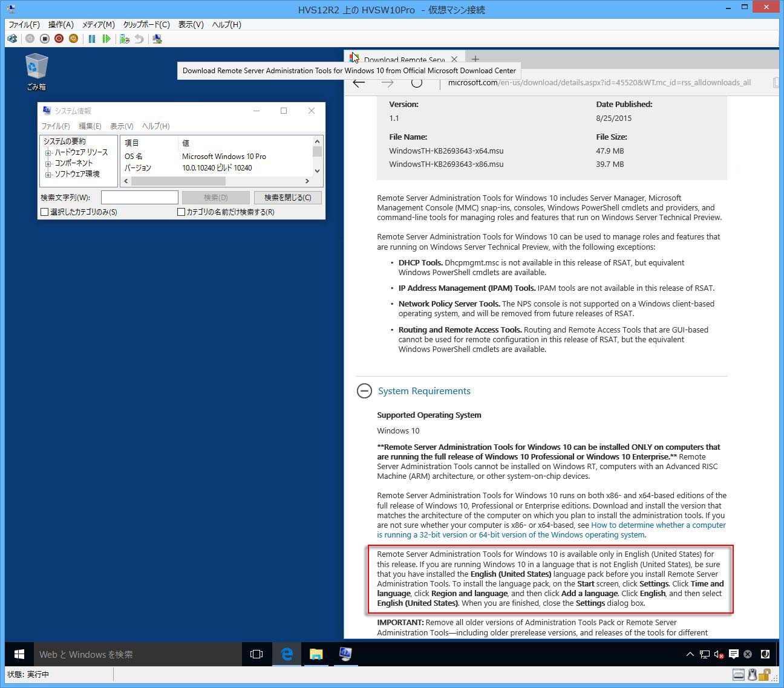Click the Edge browser taskbar icon
Image resolution: width=784 pixels, height=688 pixels.
287,654
